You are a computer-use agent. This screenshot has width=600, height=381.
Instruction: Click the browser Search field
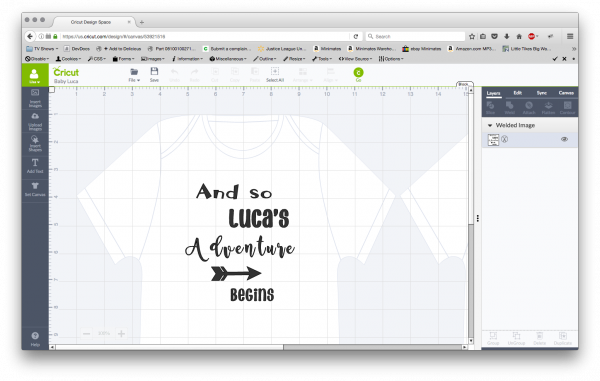pyautogui.click(x=415, y=36)
